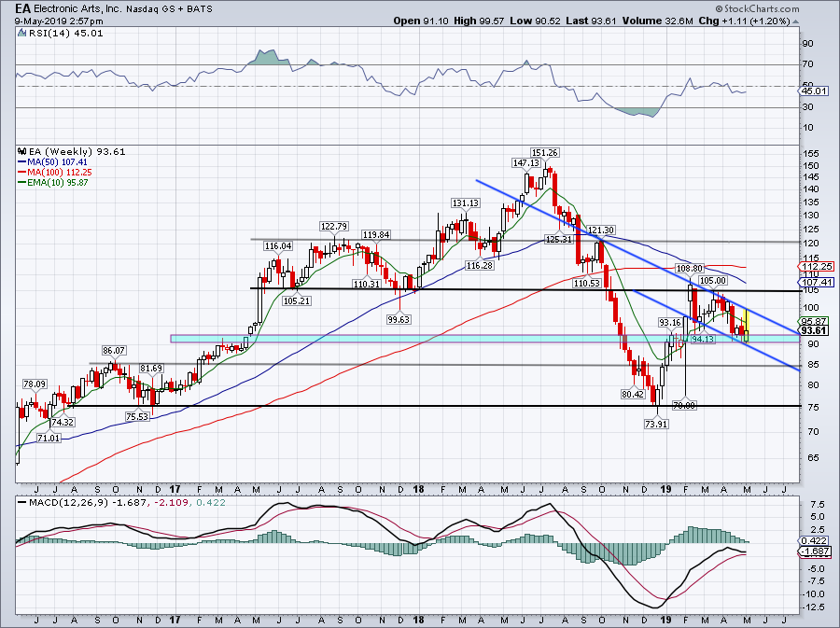Click the 80.42 low price label
This screenshot has height=628, width=840.
[x=633, y=394]
